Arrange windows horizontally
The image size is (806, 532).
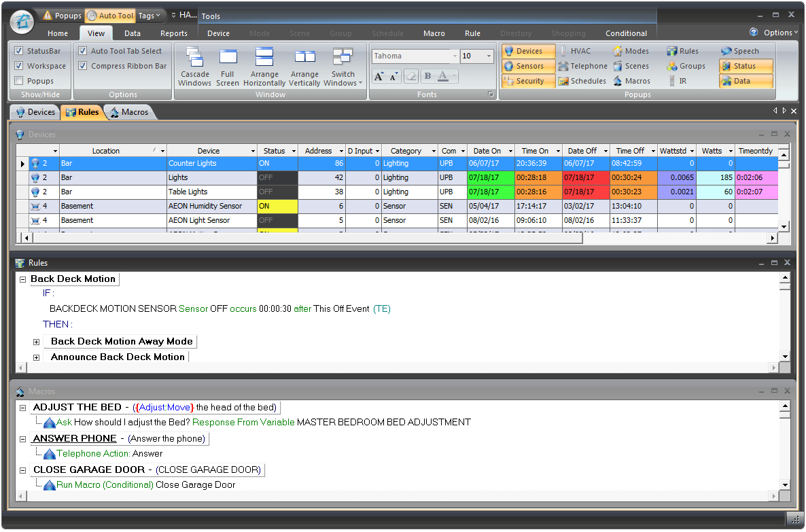(x=264, y=67)
